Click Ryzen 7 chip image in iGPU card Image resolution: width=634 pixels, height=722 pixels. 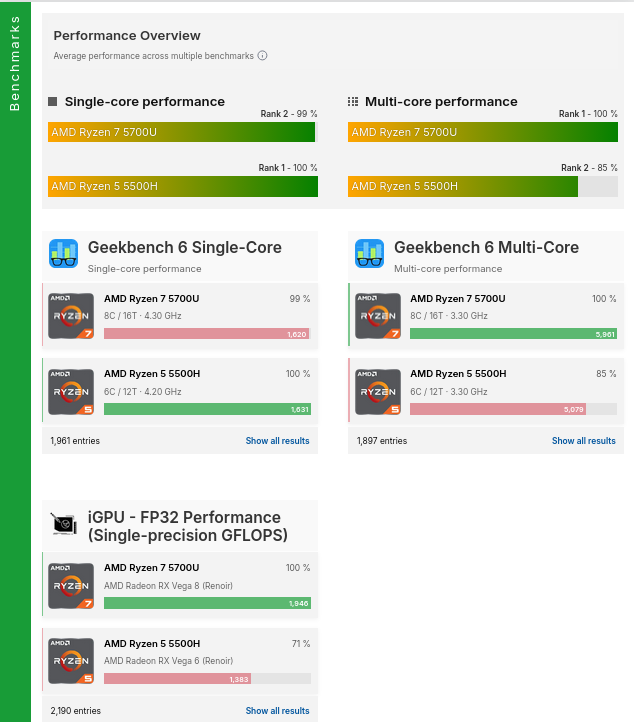point(71,585)
